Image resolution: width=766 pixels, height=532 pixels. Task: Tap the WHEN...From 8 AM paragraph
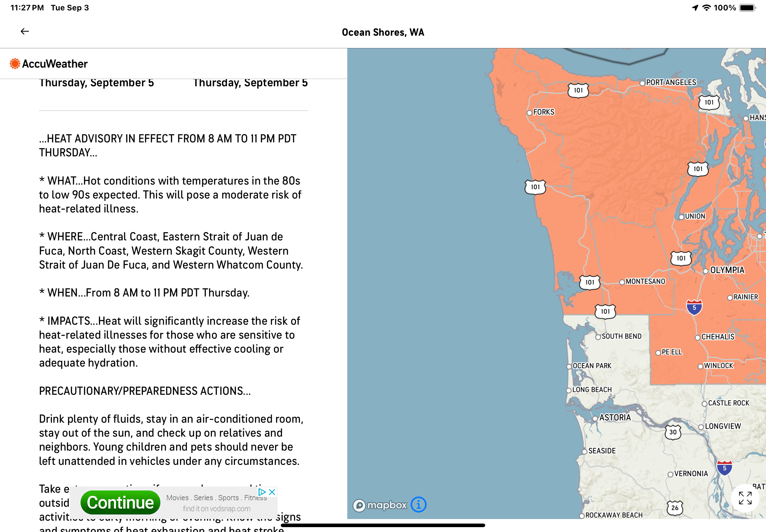(144, 293)
